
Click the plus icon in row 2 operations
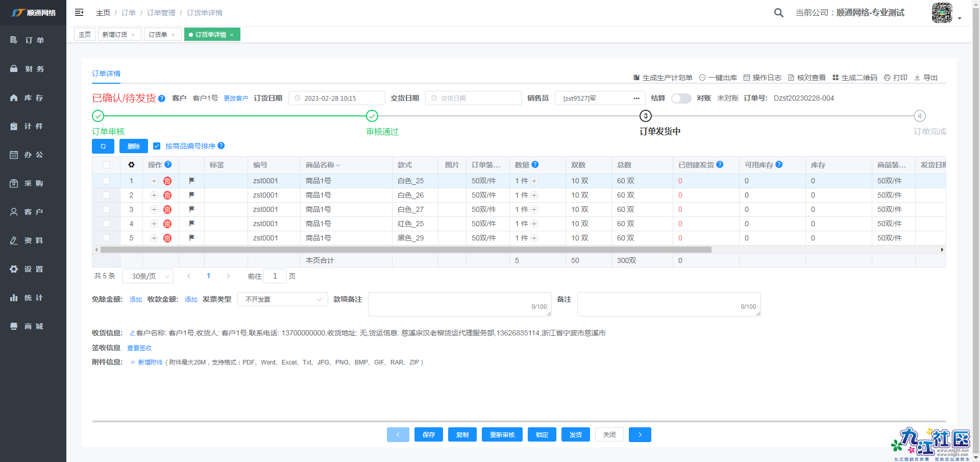click(154, 196)
